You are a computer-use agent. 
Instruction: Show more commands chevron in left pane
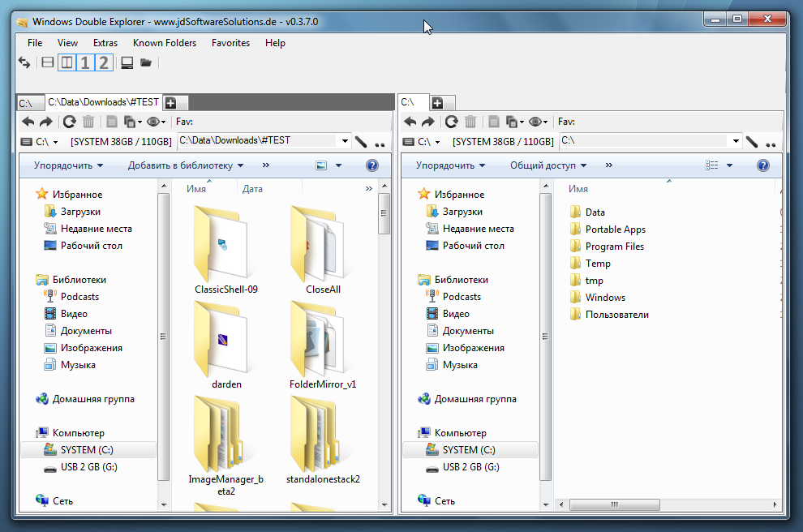point(266,165)
